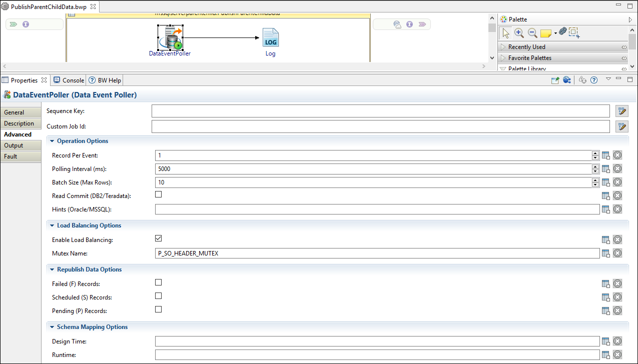Open the BW Help tab
The height and width of the screenshot is (364, 638).
(104, 80)
